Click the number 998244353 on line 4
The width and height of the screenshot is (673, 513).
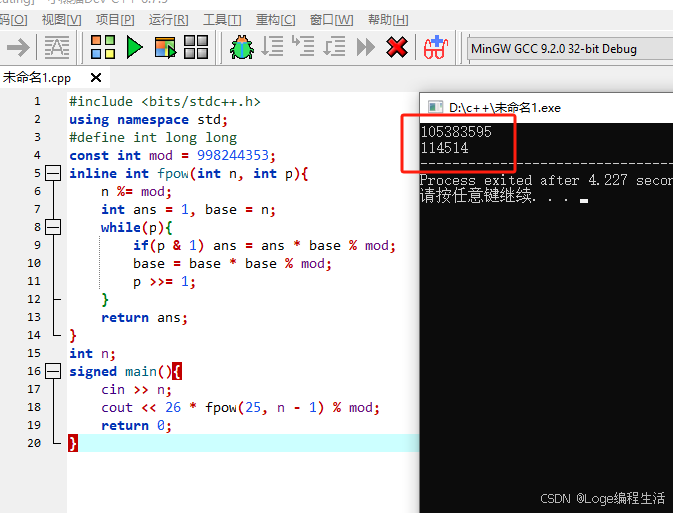pyautogui.click(x=233, y=155)
